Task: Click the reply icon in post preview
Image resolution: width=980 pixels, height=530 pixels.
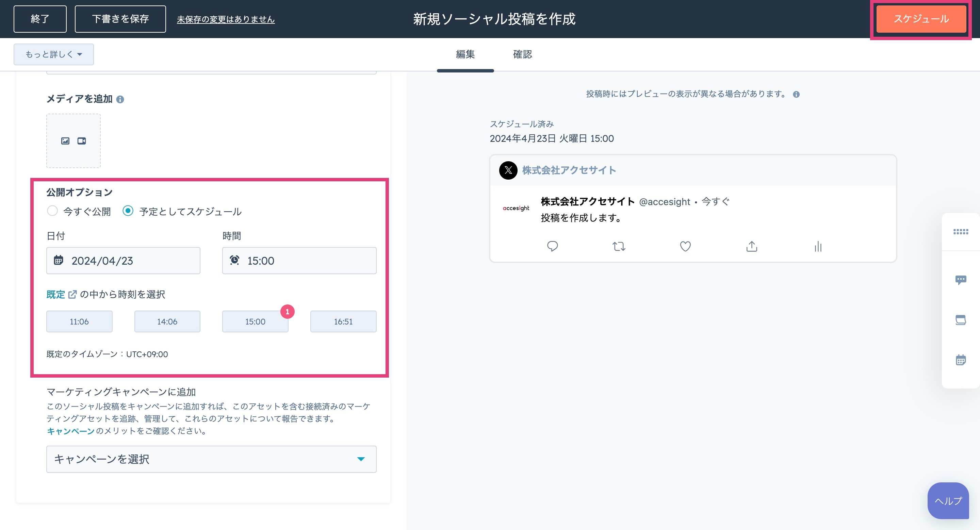Action: (552, 246)
